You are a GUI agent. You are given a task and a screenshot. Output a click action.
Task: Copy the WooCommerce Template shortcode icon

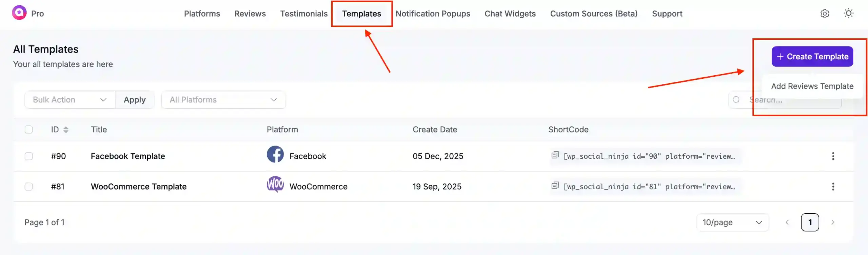(x=555, y=185)
